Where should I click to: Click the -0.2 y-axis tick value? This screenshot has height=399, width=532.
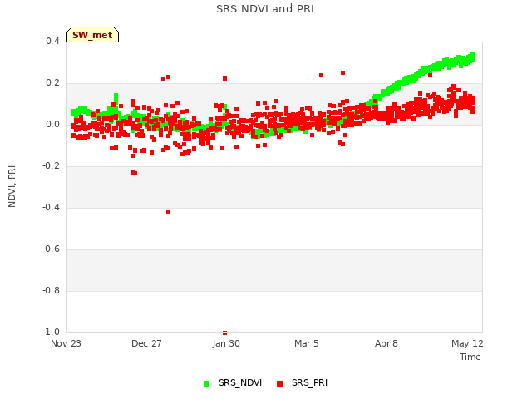(x=51, y=166)
